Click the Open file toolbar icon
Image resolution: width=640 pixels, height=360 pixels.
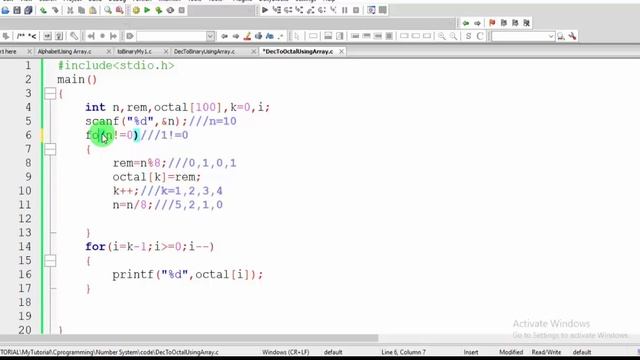pyautogui.click(x=5, y=10)
